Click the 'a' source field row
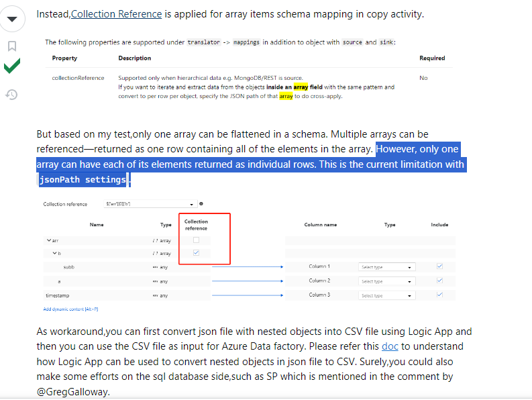This screenshot has height=400, width=532. point(127,281)
